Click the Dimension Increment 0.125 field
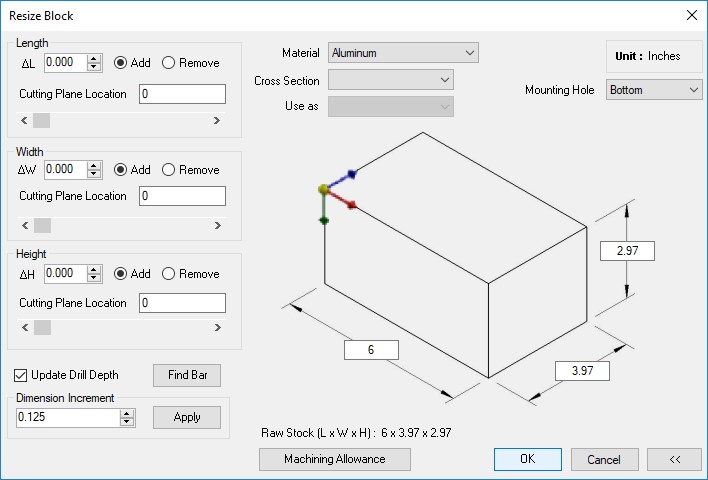The width and height of the screenshot is (708, 480). 68,418
